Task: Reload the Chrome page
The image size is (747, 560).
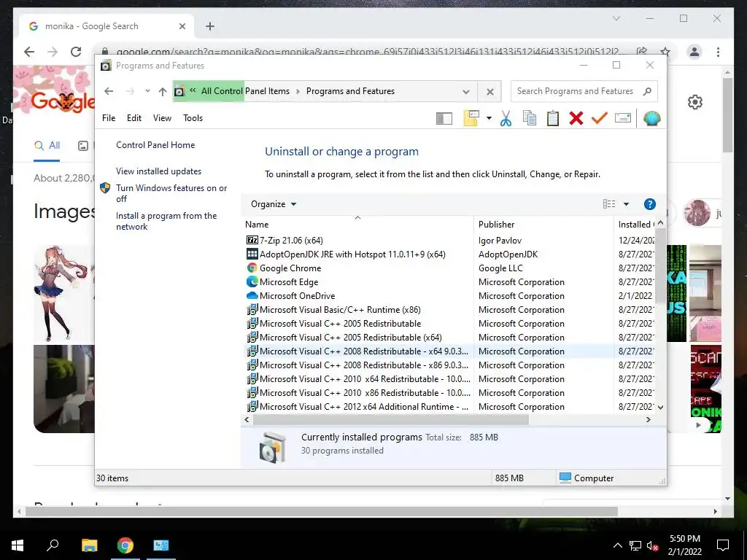Action: 76,52
